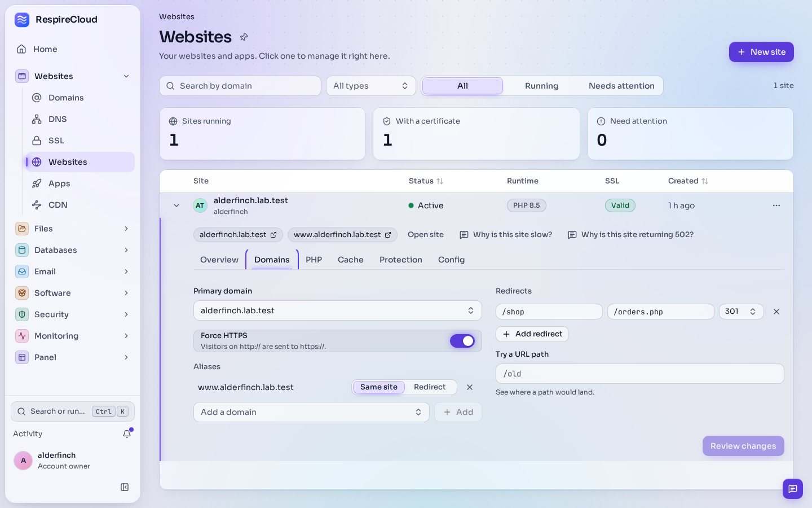Sort the table by Created

tap(688, 181)
